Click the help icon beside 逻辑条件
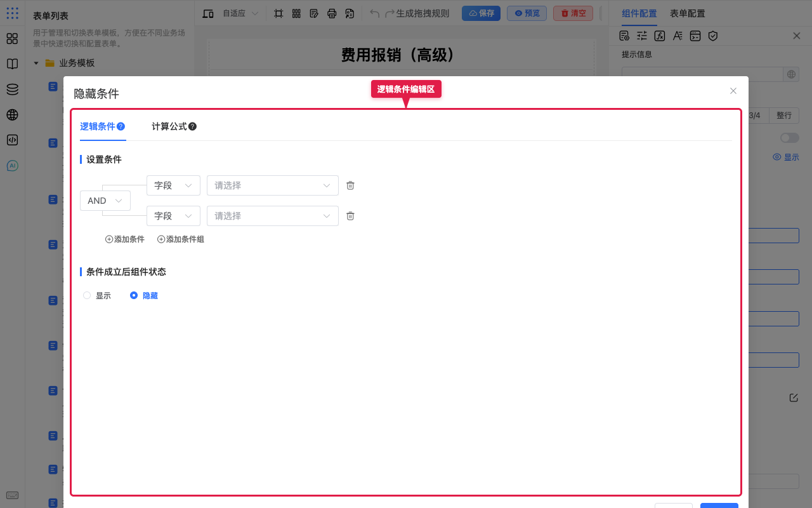Viewport: 812px width, 508px height. (121, 126)
